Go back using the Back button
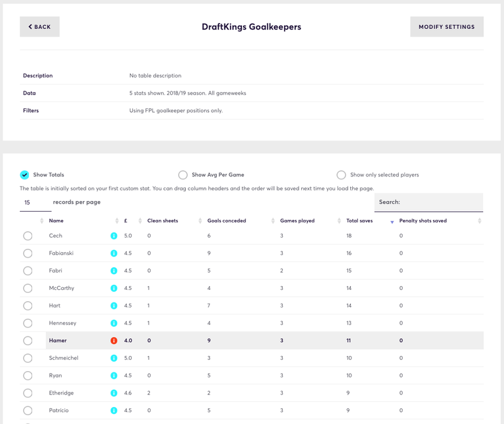The width and height of the screenshot is (504, 424). [40, 26]
